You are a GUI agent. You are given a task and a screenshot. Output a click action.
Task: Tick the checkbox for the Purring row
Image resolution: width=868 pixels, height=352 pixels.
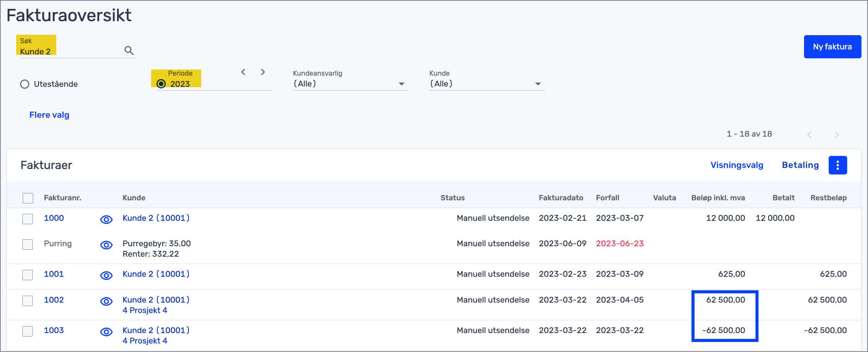click(28, 244)
